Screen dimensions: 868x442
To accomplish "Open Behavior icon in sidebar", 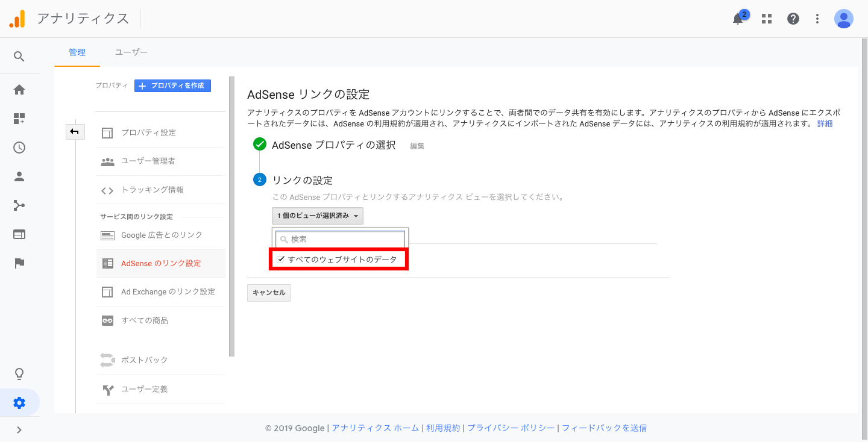I will click(19, 234).
